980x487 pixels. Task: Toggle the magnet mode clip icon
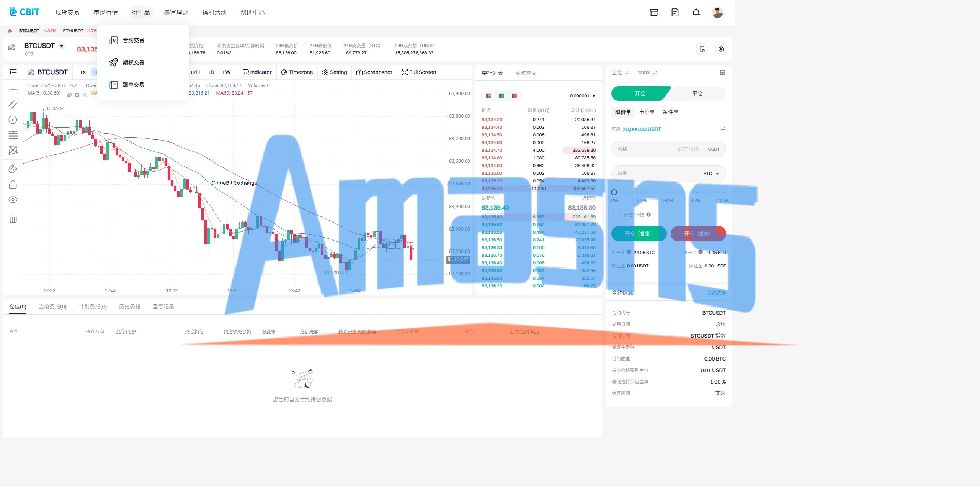click(x=13, y=169)
